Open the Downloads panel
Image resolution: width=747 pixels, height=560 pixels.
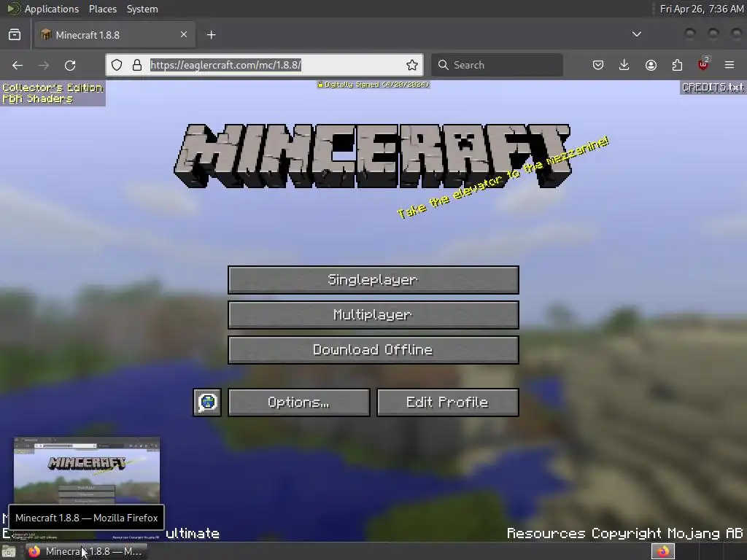[624, 65]
